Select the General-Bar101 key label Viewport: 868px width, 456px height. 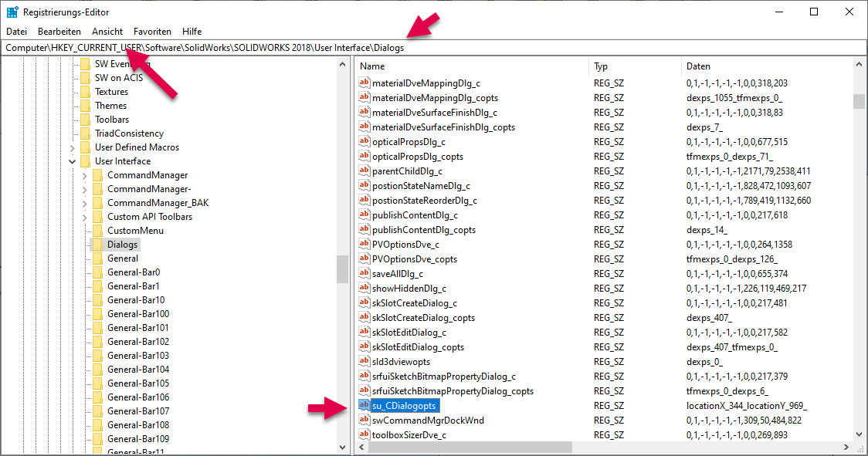[137, 328]
